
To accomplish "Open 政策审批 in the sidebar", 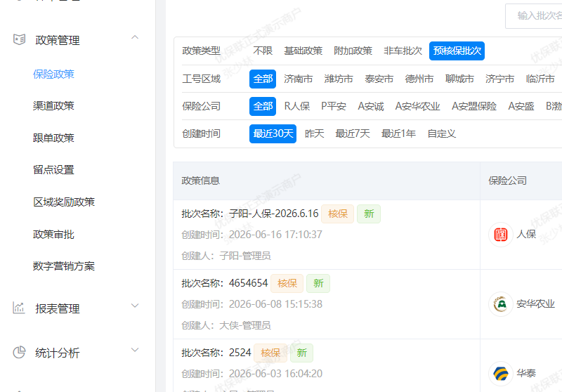I will pyautogui.click(x=53, y=235).
